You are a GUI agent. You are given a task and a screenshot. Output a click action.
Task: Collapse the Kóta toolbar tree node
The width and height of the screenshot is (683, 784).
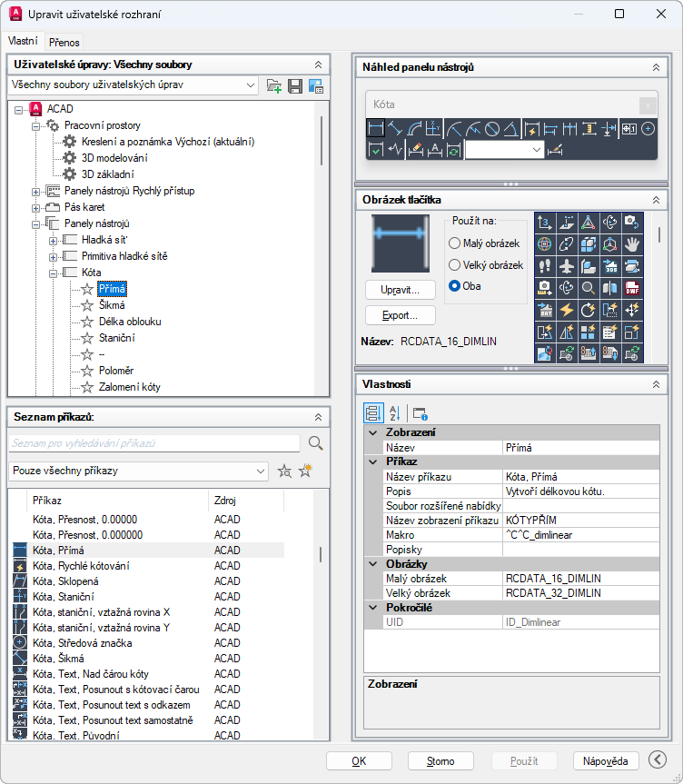tap(53, 273)
